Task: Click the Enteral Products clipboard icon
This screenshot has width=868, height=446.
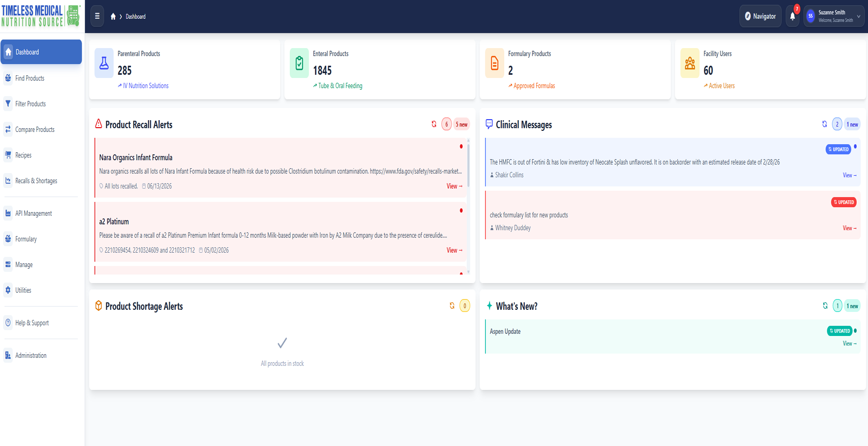Action: point(299,63)
